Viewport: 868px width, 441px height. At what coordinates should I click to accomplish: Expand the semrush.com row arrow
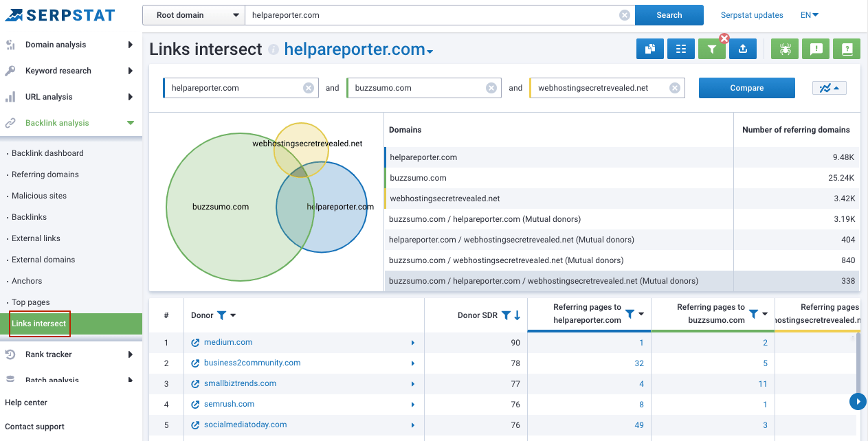413,405
